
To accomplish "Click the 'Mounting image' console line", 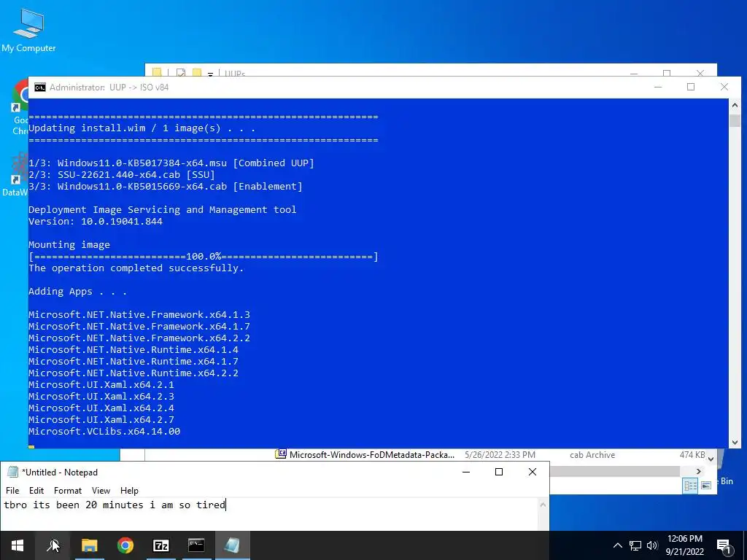I will click(69, 245).
